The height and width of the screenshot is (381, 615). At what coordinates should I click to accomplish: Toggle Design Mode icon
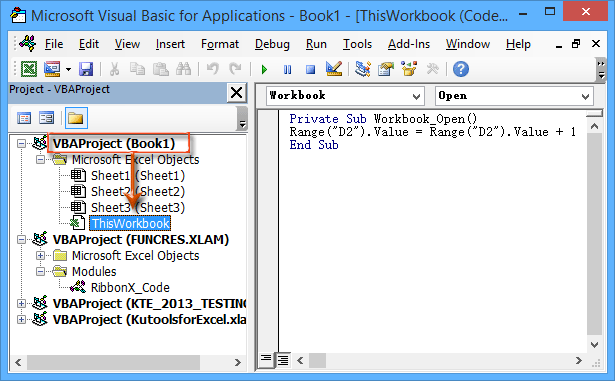[334, 69]
